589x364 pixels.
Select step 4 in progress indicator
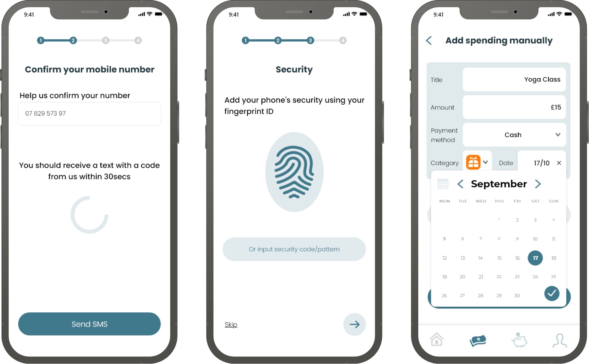137,40
